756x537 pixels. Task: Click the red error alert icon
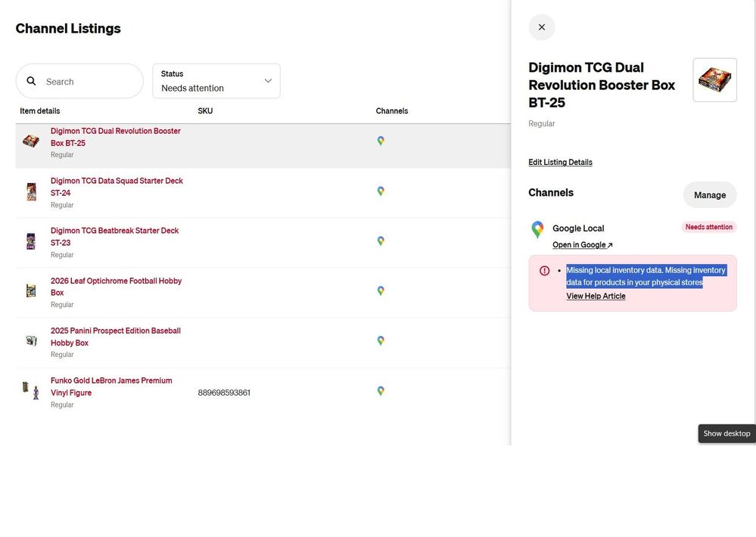[x=544, y=271]
